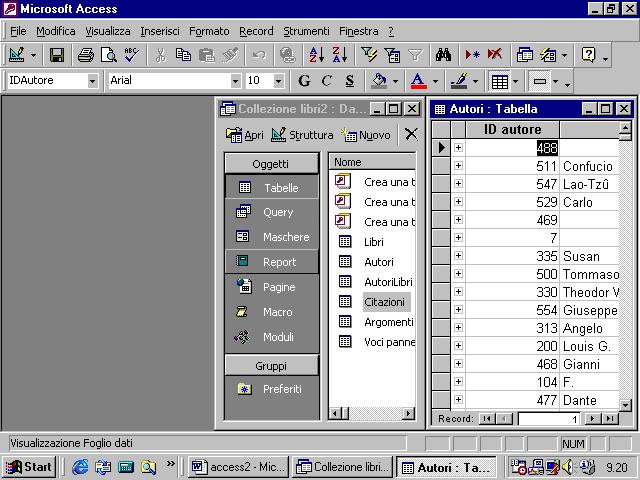Toggle bold formatting (G button)
640x480 pixels.
(x=304, y=81)
